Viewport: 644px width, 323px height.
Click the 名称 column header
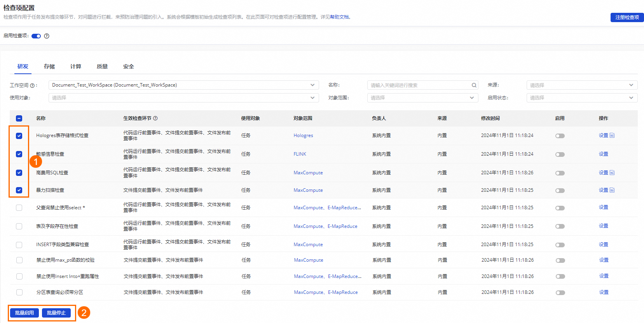click(x=41, y=118)
